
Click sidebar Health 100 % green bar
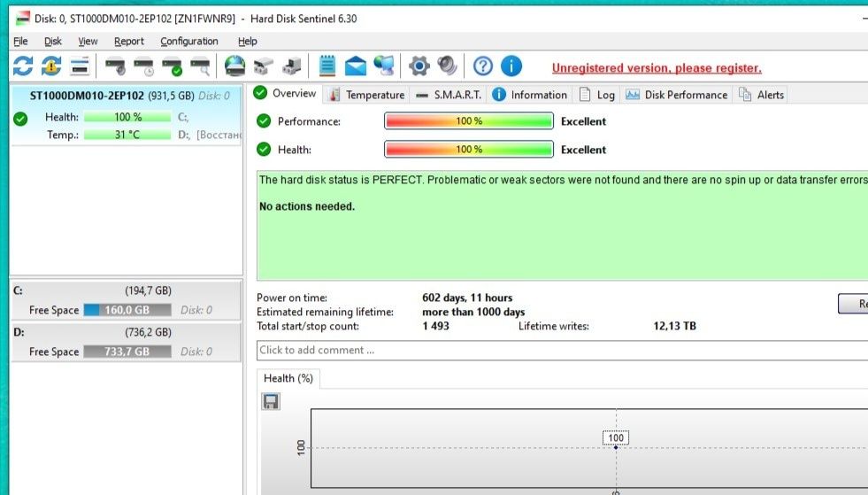[x=127, y=117]
